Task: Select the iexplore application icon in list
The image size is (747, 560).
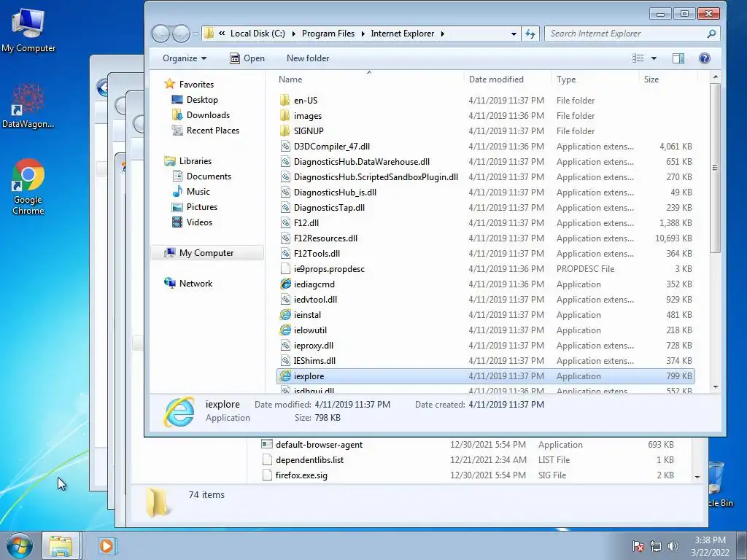Action: (285, 376)
